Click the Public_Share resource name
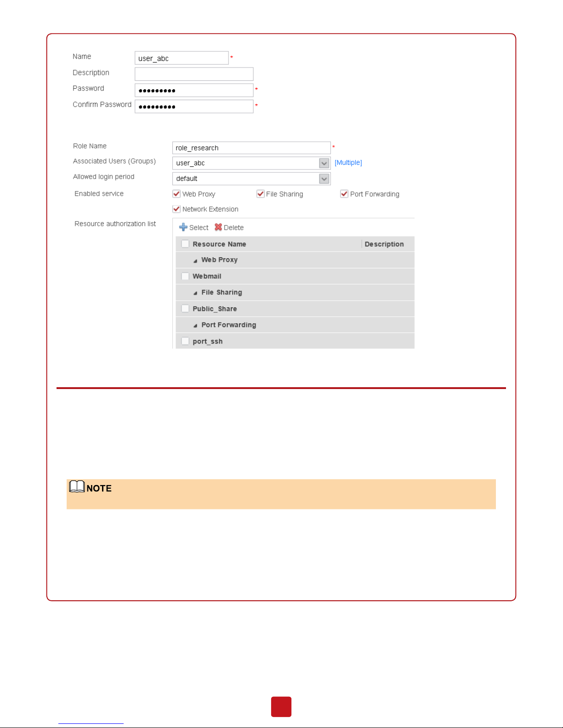Screen dimensions: 563x728 coord(215,309)
